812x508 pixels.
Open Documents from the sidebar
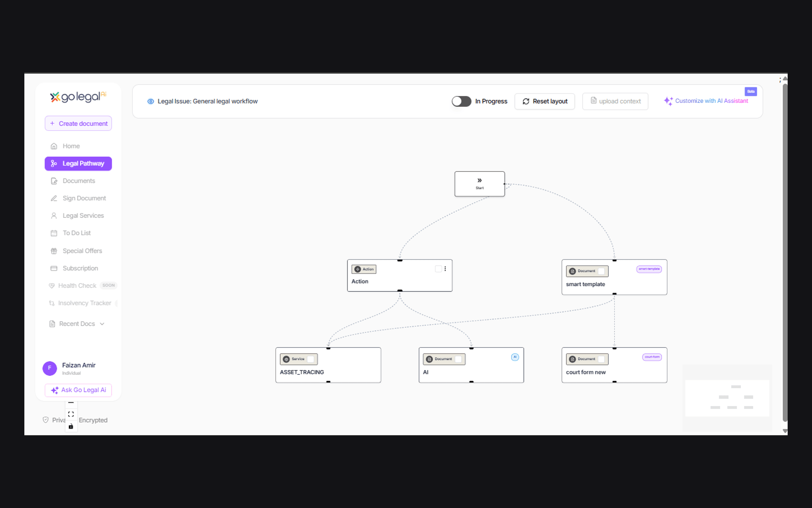tap(78, 181)
